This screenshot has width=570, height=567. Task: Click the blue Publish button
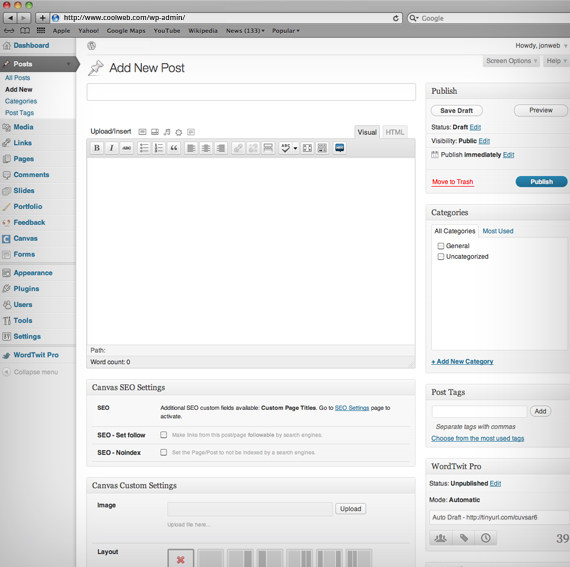pyautogui.click(x=541, y=181)
